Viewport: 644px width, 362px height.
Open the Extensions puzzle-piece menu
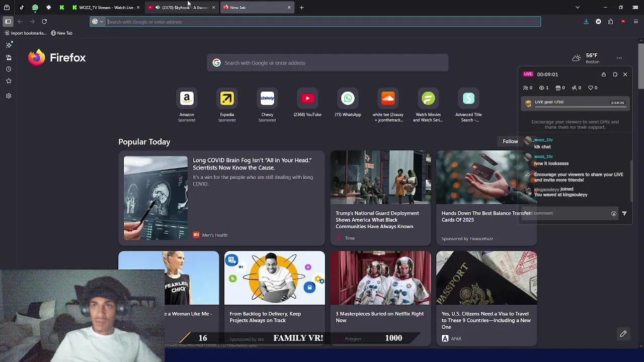tap(610, 22)
